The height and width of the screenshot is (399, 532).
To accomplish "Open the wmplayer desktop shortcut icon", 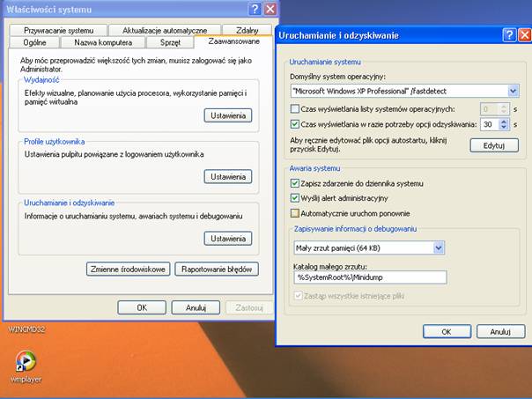I will pyautogui.click(x=26, y=362).
